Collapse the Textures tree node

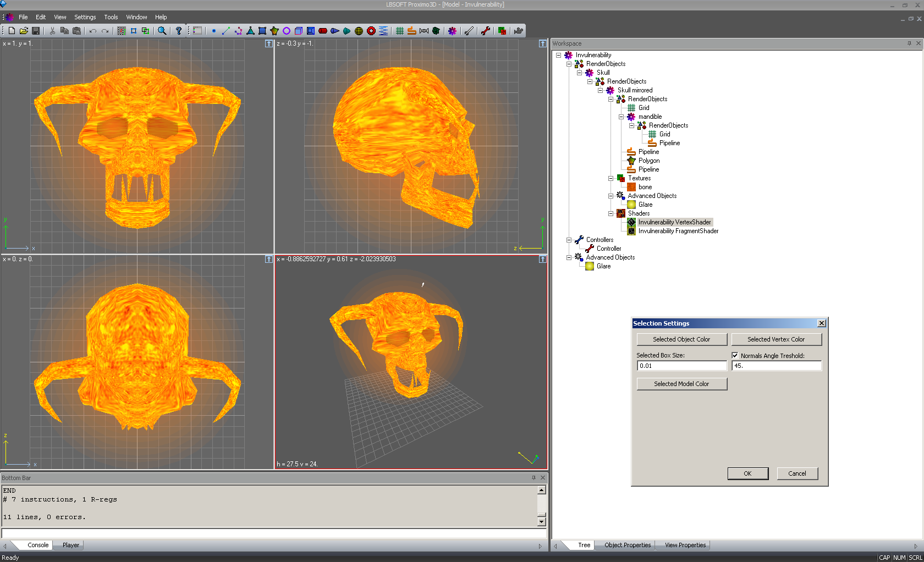click(610, 178)
